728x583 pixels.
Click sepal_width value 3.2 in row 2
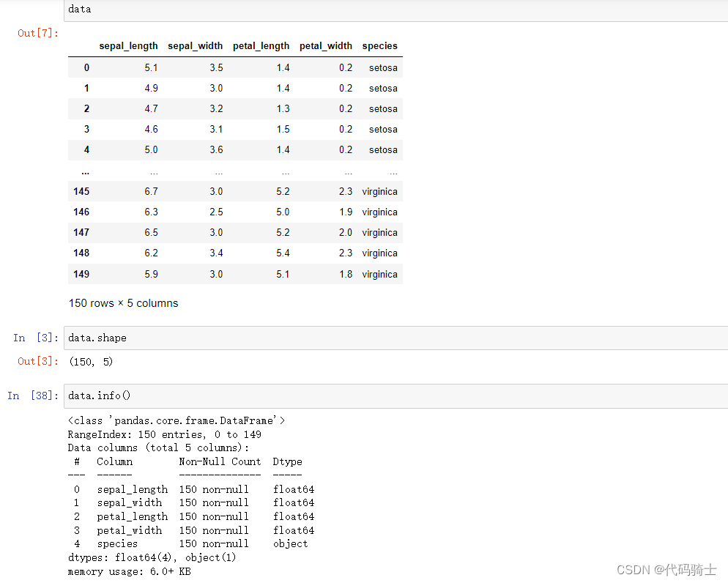(216, 108)
